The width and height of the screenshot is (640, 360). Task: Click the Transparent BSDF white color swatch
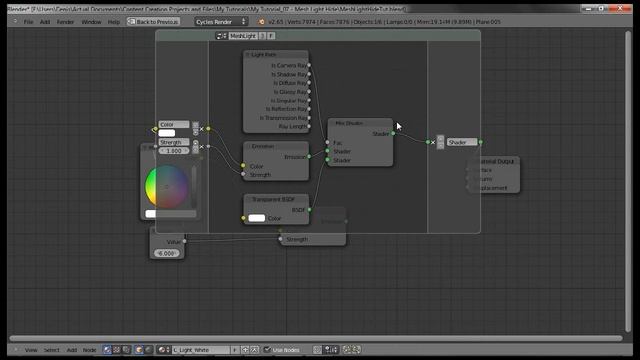tap(257, 218)
